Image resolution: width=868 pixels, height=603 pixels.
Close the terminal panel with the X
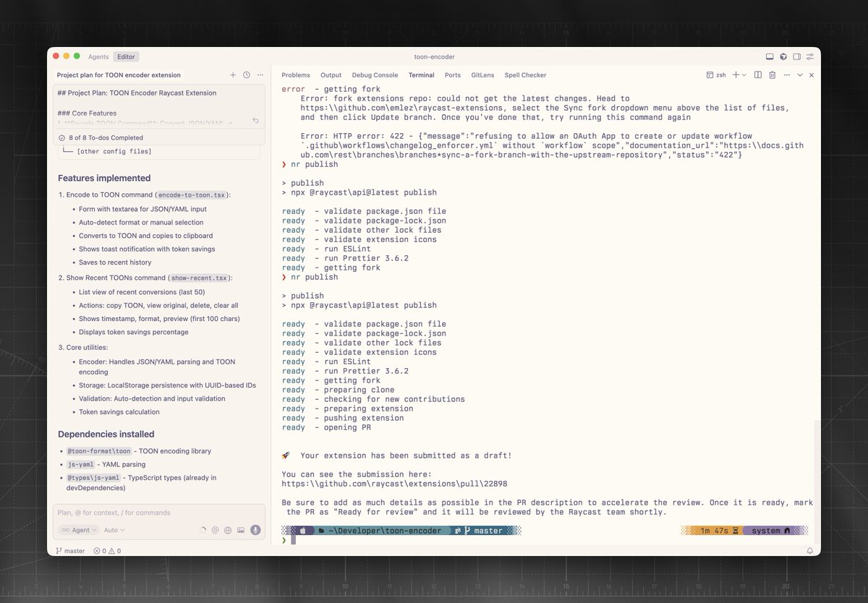[812, 75]
